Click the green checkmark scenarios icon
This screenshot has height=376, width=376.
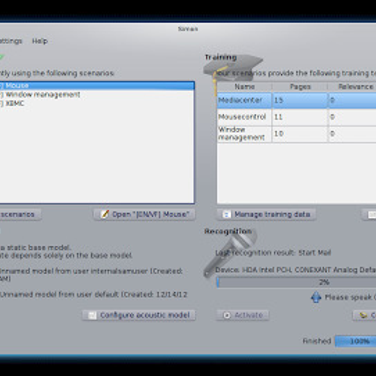tap(2, 57)
